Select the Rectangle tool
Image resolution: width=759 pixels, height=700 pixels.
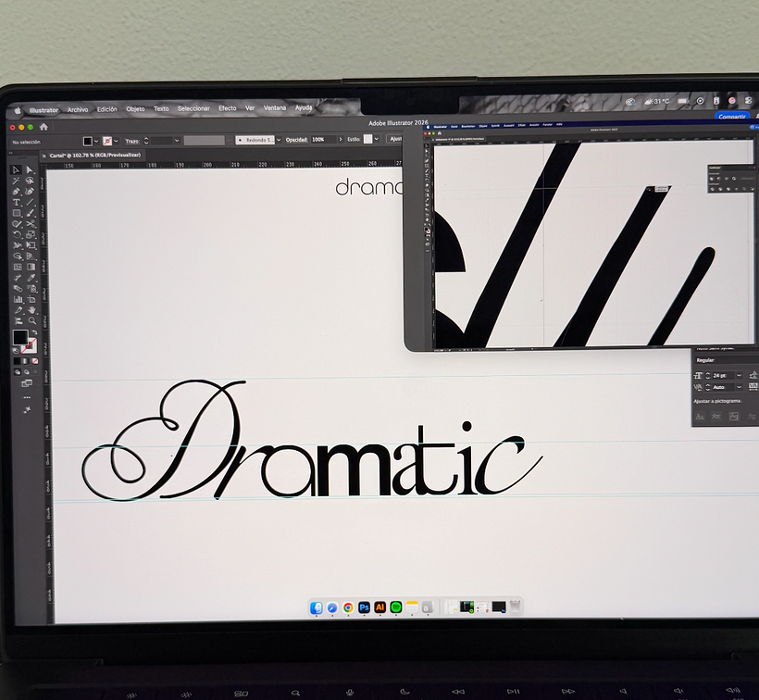pyautogui.click(x=17, y=213)
